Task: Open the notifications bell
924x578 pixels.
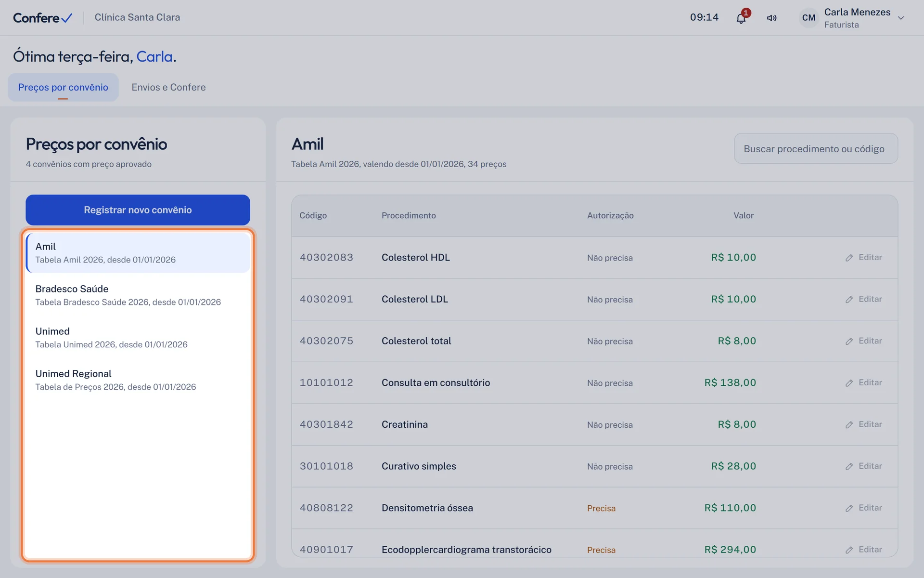Action: (741, 18)
